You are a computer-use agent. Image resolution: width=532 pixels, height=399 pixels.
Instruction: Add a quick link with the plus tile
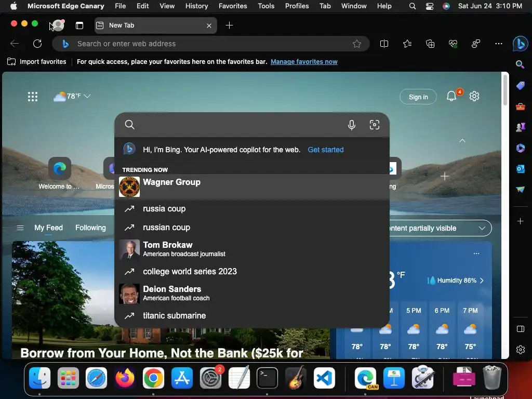pos(445,176)
